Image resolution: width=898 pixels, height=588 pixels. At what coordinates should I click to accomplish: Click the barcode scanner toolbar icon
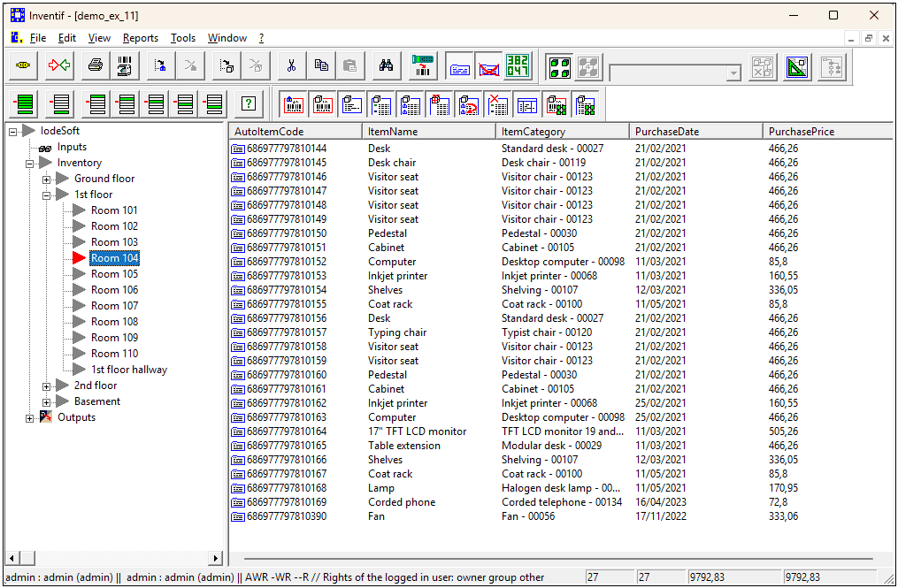tap(420, 65)
